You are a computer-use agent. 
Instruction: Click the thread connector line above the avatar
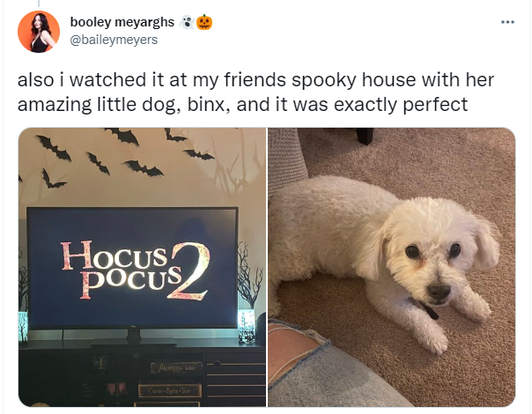pos(39,4)
